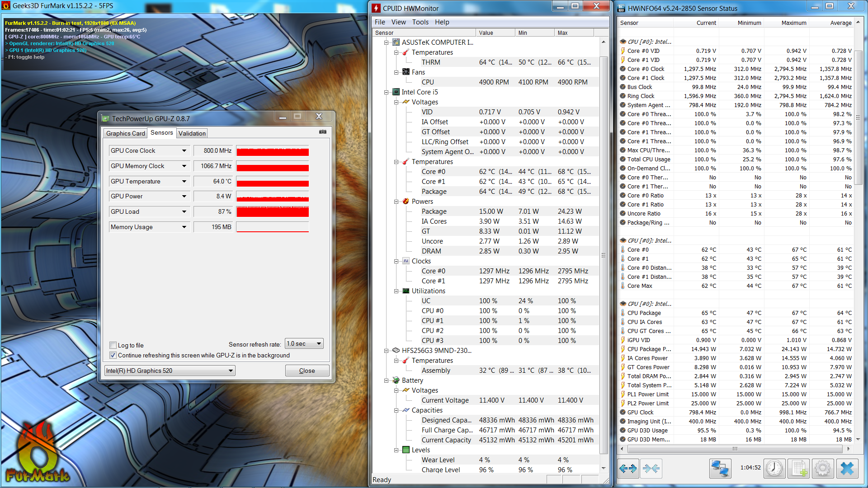
Task: Open the View menu in HWMonitor
Action: [398, 22]
